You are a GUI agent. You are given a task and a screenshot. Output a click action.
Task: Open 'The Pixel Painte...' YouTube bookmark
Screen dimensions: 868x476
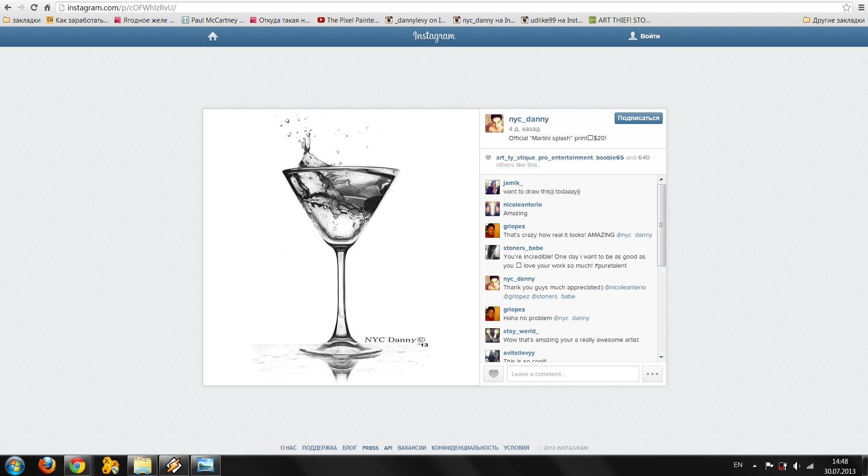[x=348, y=20]
